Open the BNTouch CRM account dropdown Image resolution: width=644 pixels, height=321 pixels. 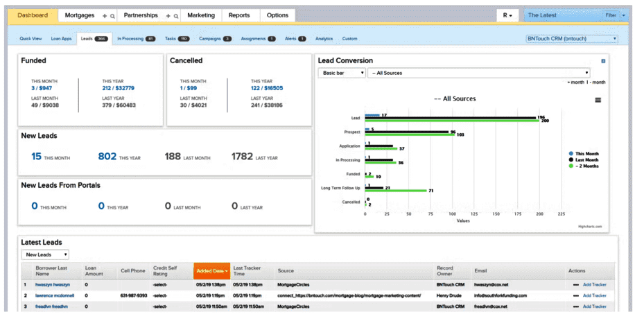(572, 39)
